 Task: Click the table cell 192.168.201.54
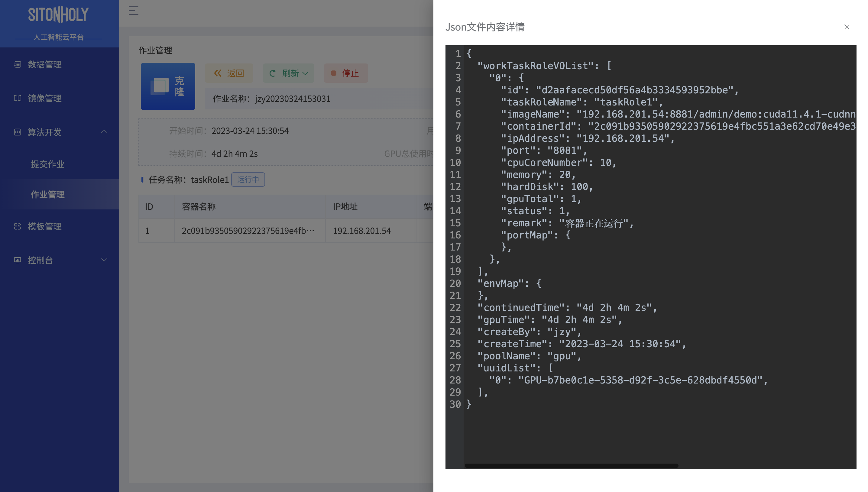362,231
